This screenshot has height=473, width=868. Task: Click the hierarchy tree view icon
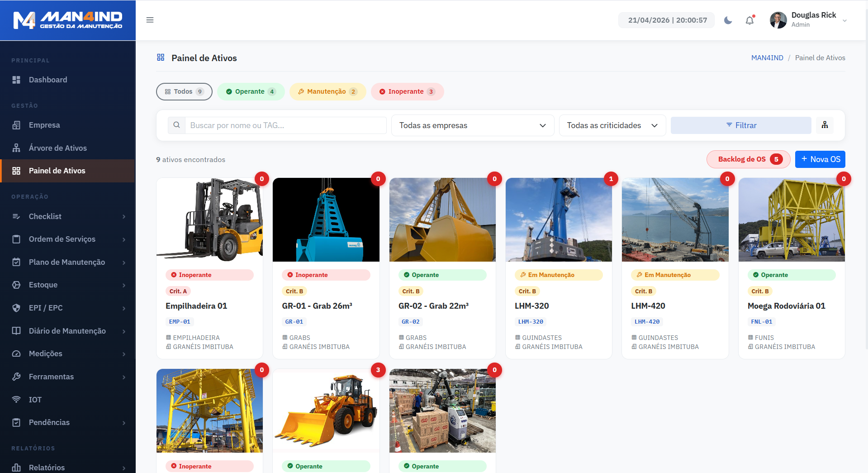pos(825,125)
